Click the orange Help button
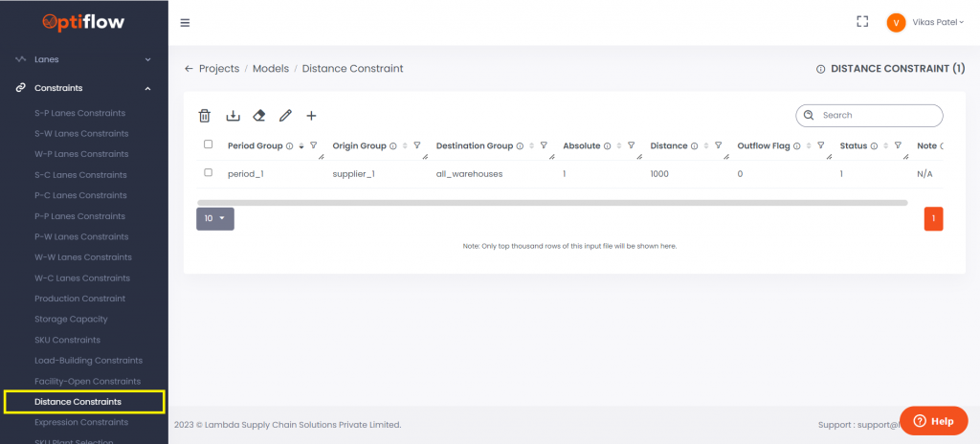Viewport: 980px width, 444px height. coord(933,421)
